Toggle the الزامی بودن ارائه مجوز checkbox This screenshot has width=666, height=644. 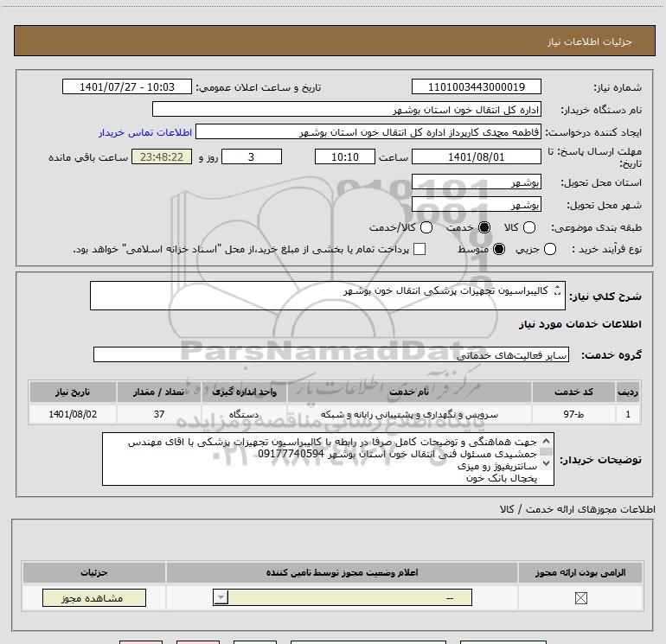point(580,598)
